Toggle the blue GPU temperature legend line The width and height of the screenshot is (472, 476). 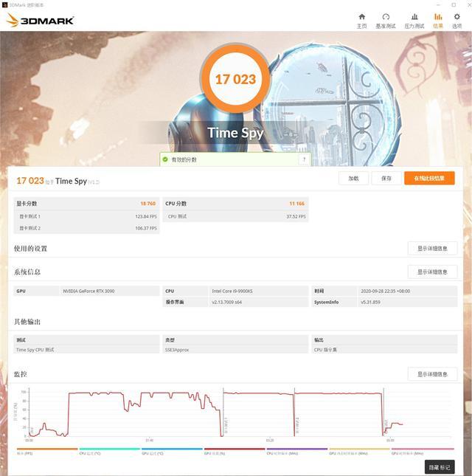tap(172, 449)
